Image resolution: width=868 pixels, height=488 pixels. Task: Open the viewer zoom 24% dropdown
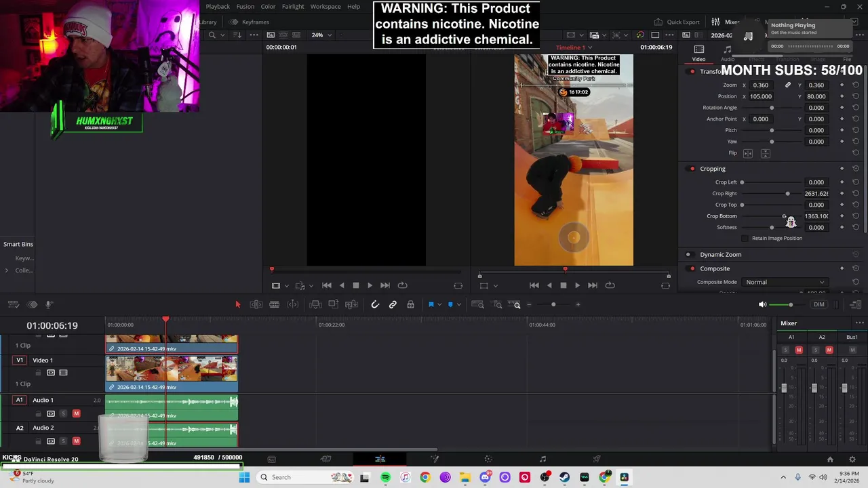[321, 35]
